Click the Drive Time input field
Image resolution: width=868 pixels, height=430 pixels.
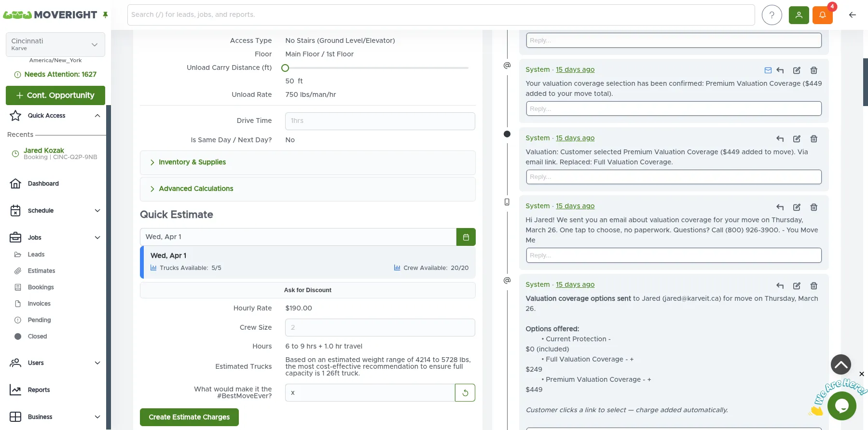(380, 121)
